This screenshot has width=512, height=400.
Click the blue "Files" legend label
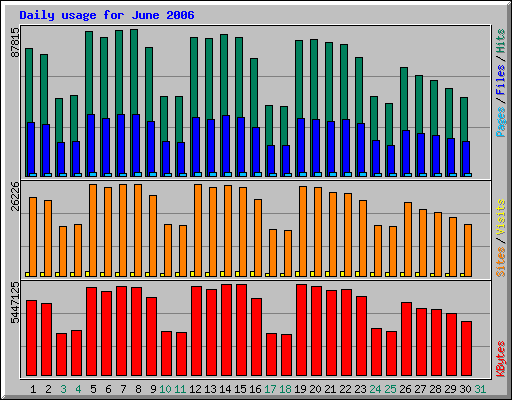501,80
